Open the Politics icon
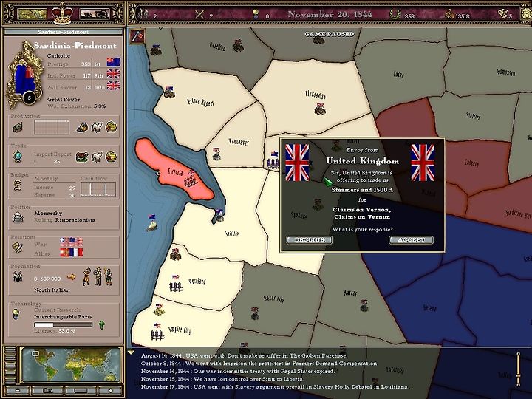 tap(17, 217)
